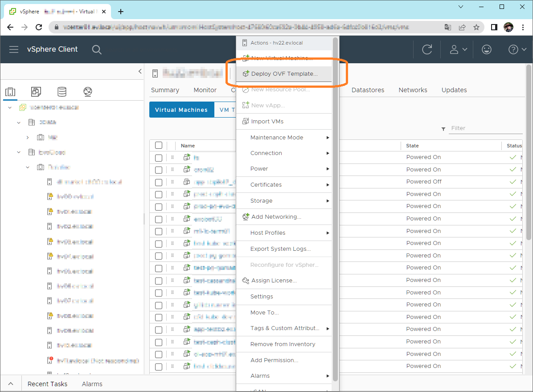Open the Host Profiles submenu
This screenshot has width=533, height=392.
284,233
